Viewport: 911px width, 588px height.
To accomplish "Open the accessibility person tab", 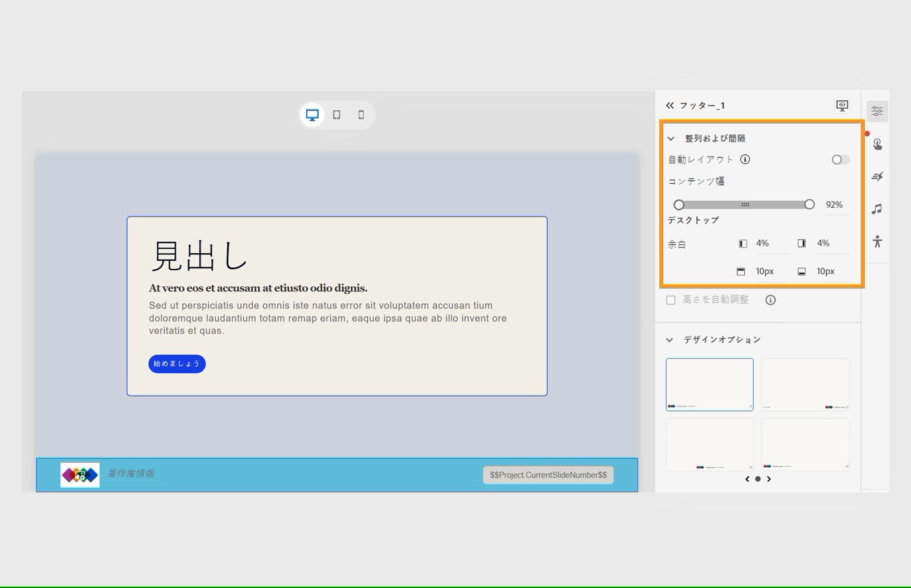I will (x=877, y=241).
